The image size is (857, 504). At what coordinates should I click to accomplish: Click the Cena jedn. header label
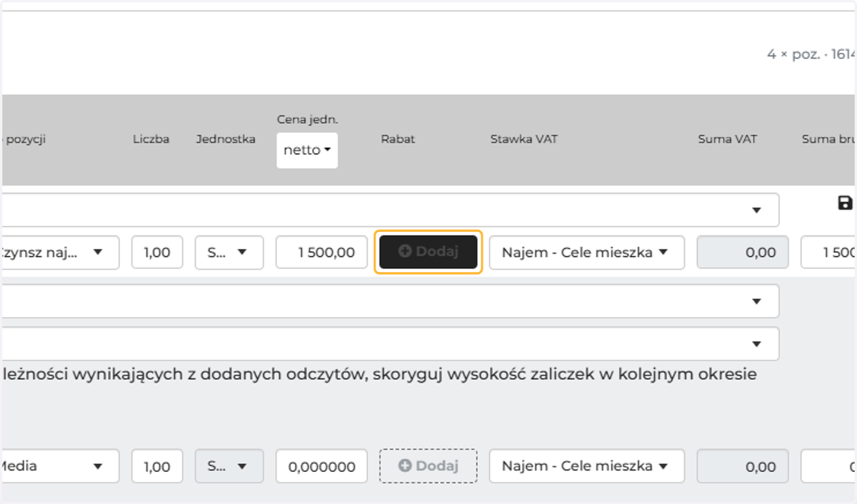tap(307, 119)
